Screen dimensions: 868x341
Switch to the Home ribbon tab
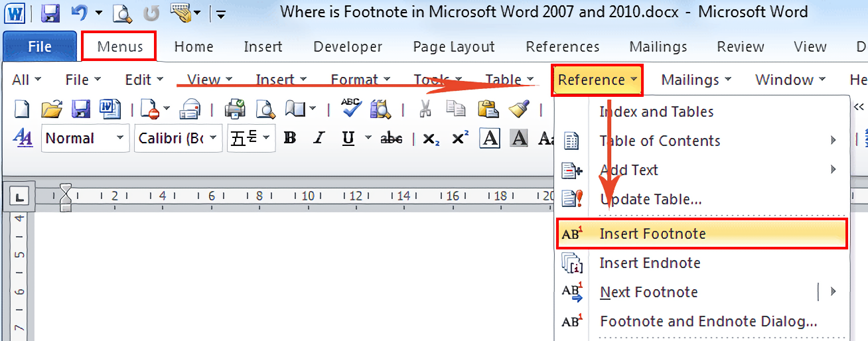point(194,46)
